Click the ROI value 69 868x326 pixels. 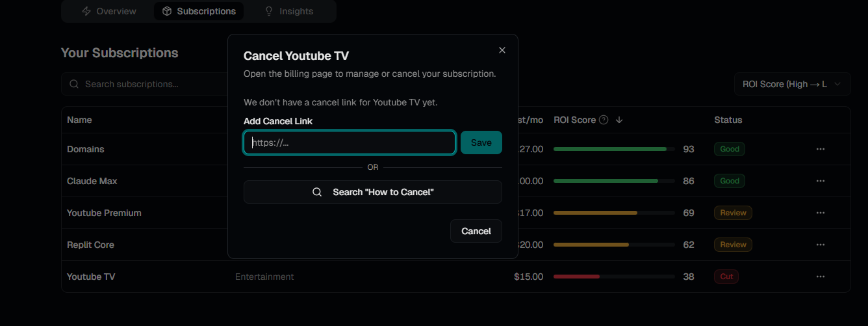(x=689, y=213)
